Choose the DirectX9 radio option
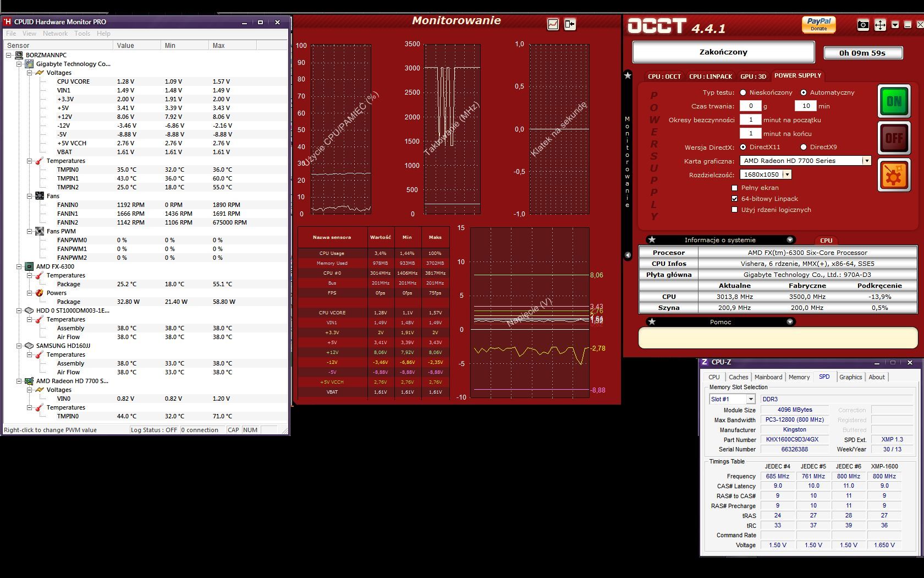 point(804,147)
